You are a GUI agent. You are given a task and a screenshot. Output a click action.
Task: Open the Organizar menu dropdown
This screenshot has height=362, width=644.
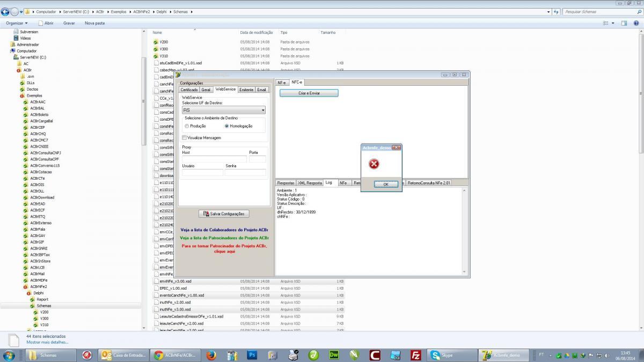tap(17, 23)
